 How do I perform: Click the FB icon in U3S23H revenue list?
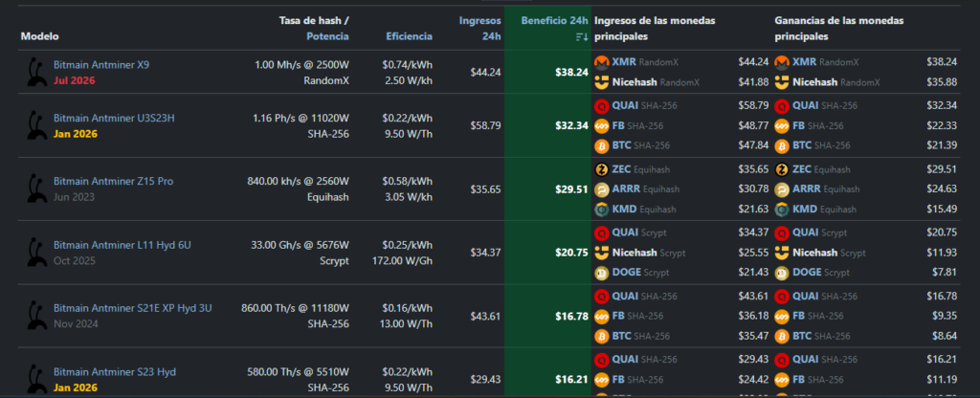[602, 125]
